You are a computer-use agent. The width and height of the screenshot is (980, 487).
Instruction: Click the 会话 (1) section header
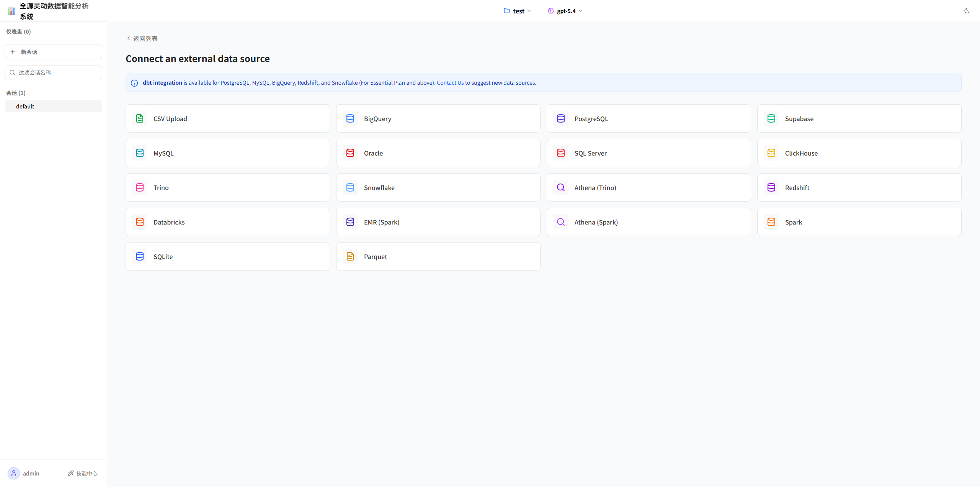[16, 93]
